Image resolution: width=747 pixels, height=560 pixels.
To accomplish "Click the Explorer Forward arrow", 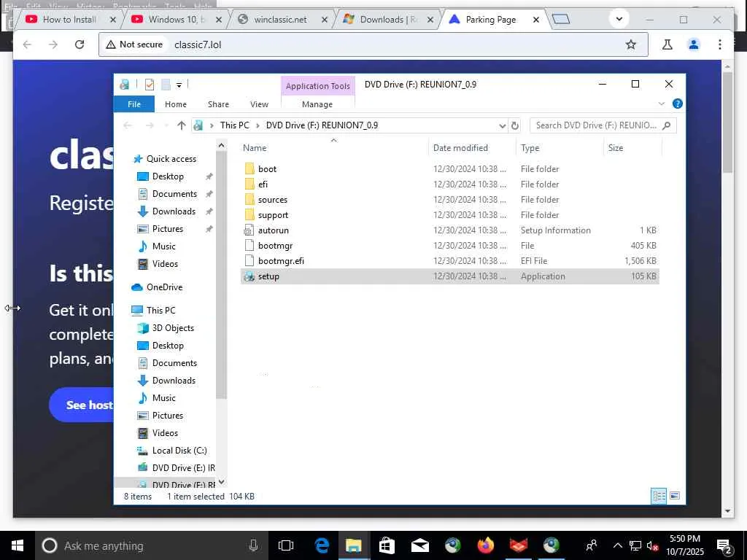I will click(150, 125).
